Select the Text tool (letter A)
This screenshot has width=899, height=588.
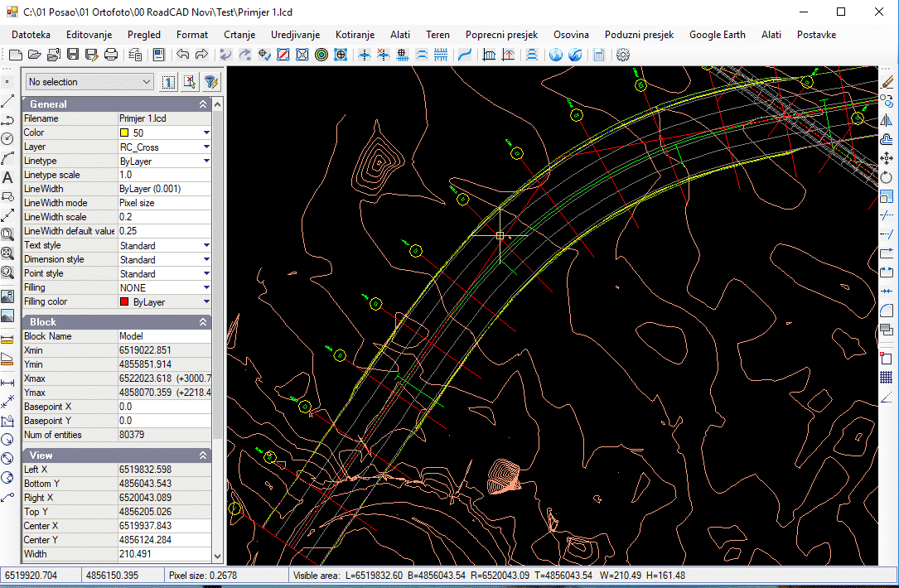point(7,177)
